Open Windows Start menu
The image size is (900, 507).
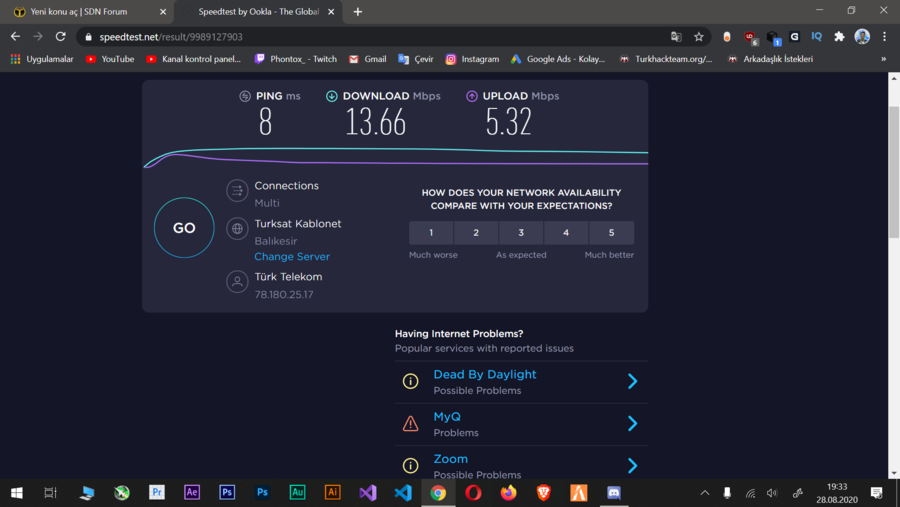tap(17, 493)
